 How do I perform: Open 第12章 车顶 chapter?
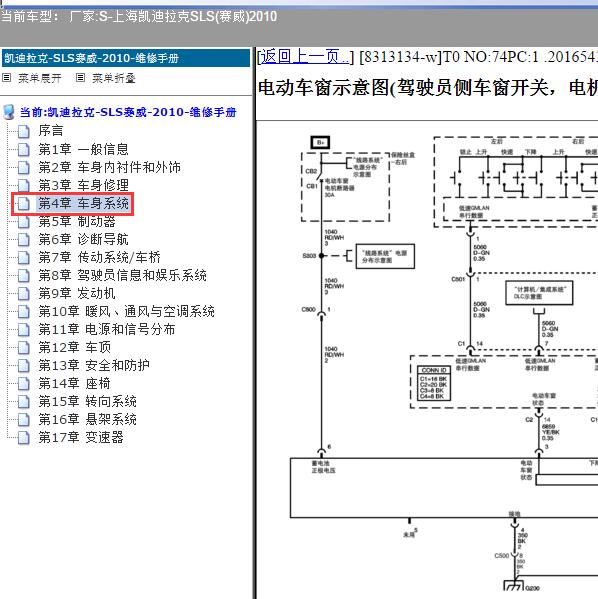coord(75,347)
